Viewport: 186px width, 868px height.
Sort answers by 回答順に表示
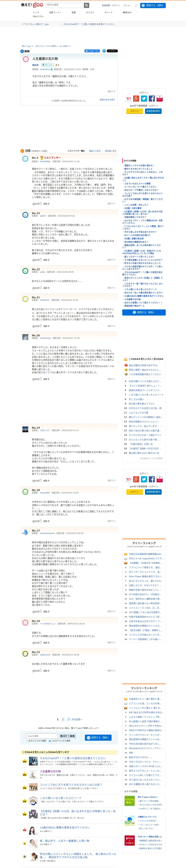point(111,151)
